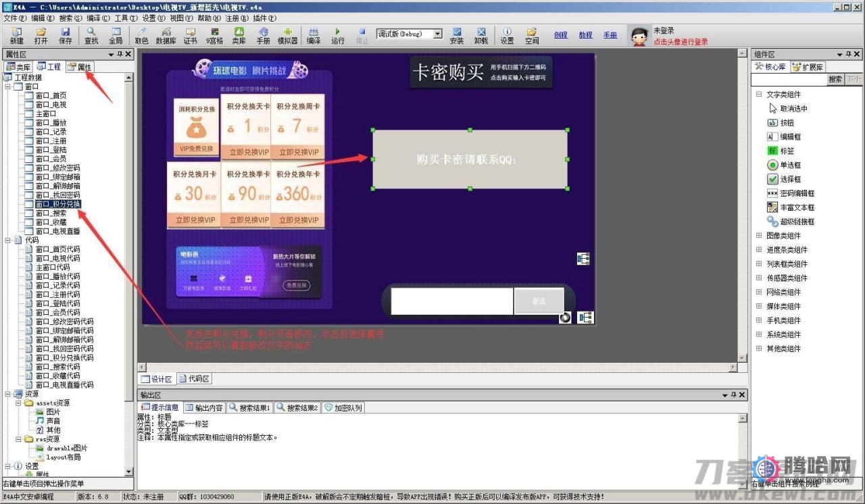Open the 文件(F) menu
The height and width of the screenshot is (504, 865).
click(15, 18)
